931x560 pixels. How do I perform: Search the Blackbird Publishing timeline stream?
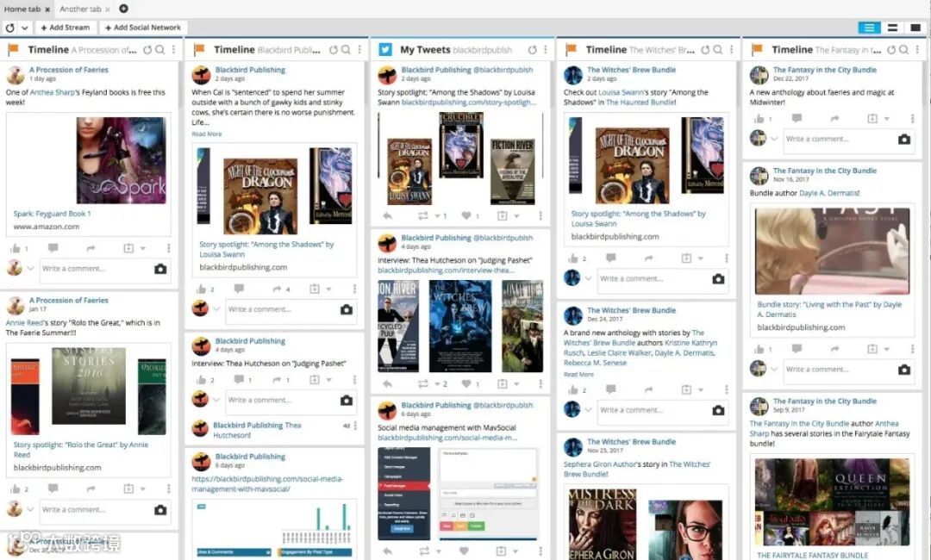coord(347,50)
